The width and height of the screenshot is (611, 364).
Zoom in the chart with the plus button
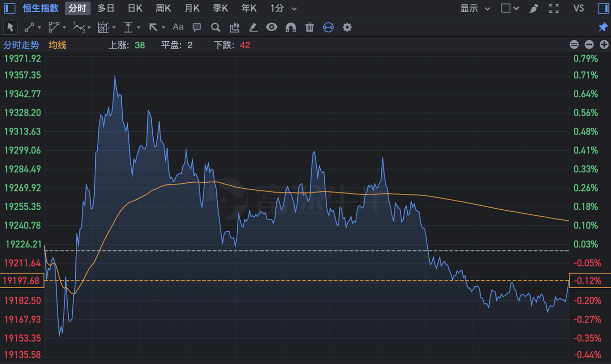604,45
